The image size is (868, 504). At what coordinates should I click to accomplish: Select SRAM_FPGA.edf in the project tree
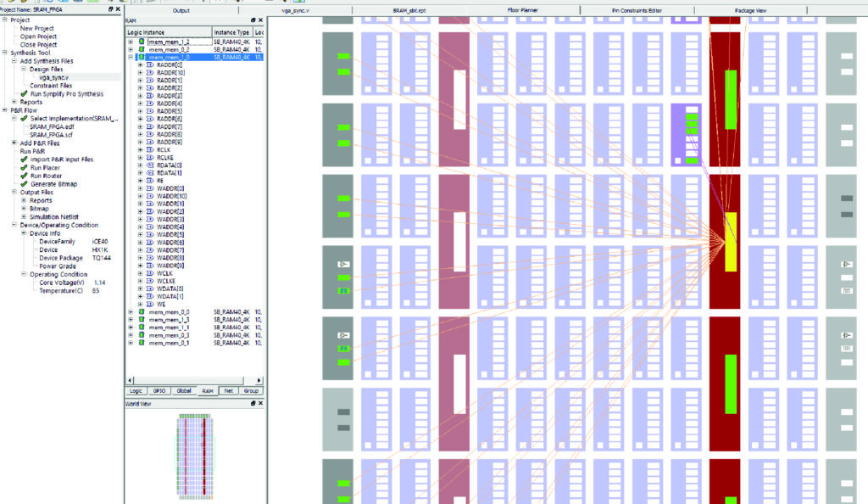(52, 126)
